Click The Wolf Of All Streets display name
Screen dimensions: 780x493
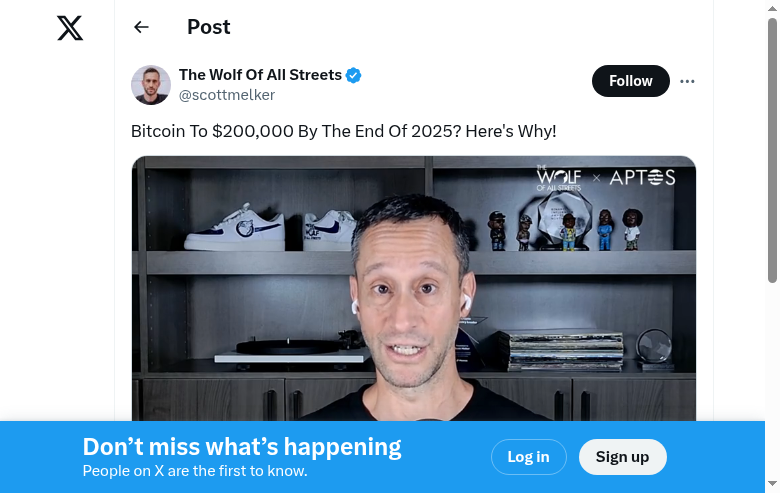(x=260, y=75)
